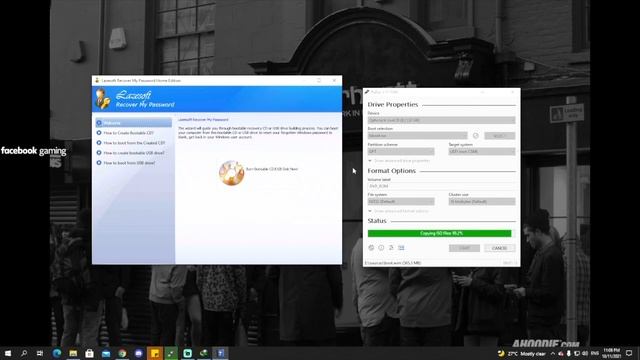Screen dimensions: 640x360
Task: Open the green taskbar app icon
Action: pos(171,353)
